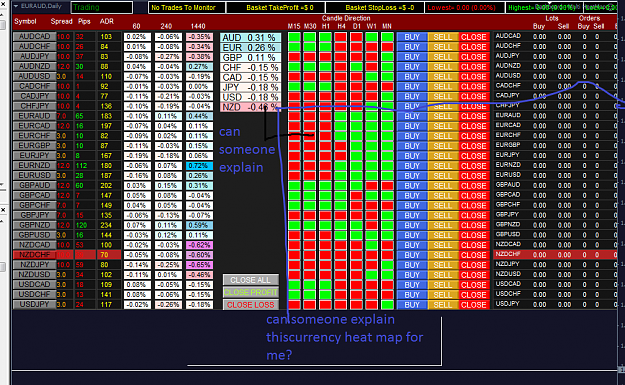This screenshot has height=385, width=625.
Task: Click the CLOSE ALL button
Action: pyautogui.click(x=250, y=280)
